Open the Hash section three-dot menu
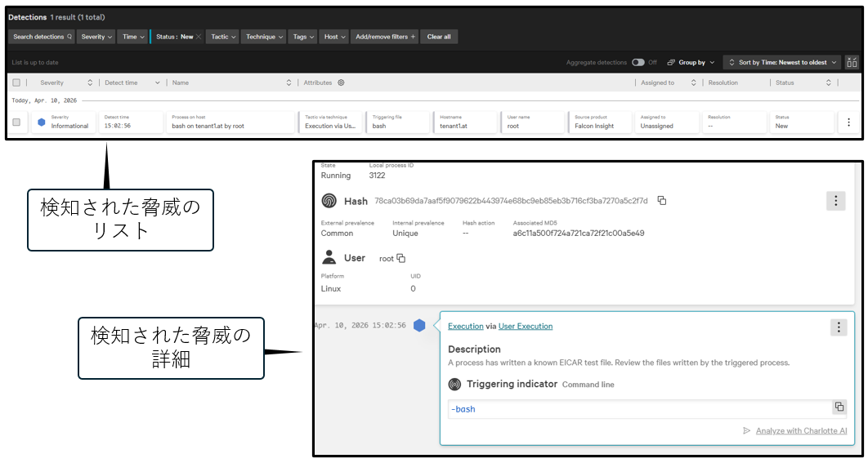This screenshot has width=868, height=463. click(x=835, y=201)
